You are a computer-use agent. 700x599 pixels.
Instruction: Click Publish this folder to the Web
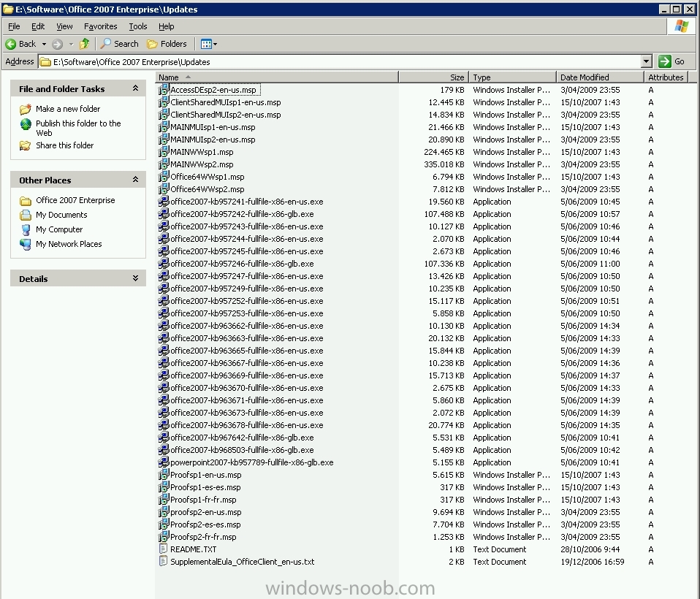tap(78, 128)
